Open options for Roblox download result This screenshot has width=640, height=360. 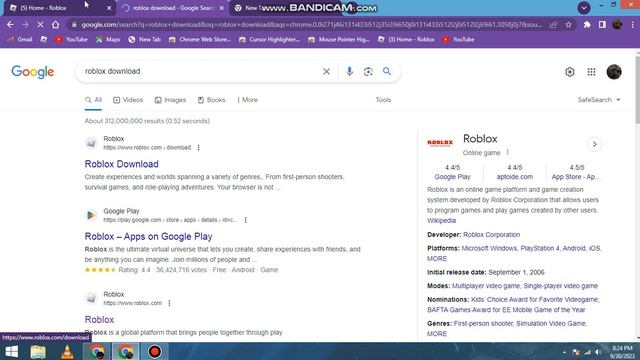198,147
